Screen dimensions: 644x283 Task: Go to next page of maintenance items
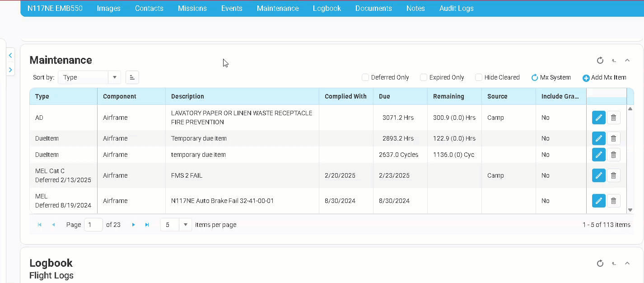(x=133, y=225)
